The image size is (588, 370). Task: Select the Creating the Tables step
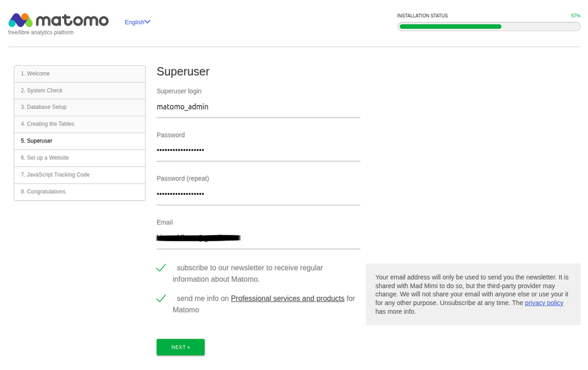click(80, 124)
